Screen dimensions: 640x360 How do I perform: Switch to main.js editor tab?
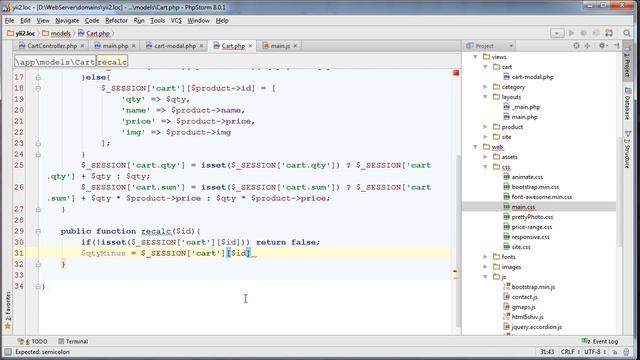[x=280, y=46]
